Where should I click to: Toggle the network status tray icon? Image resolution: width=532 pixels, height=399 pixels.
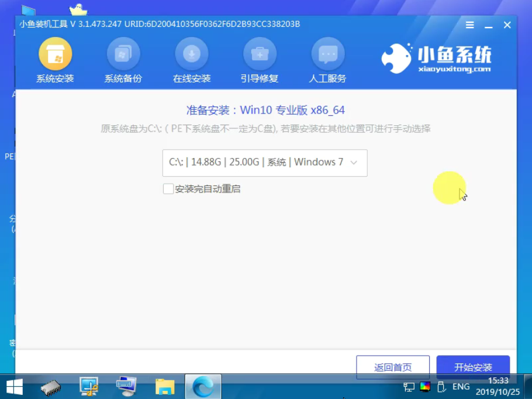(408, 387)
